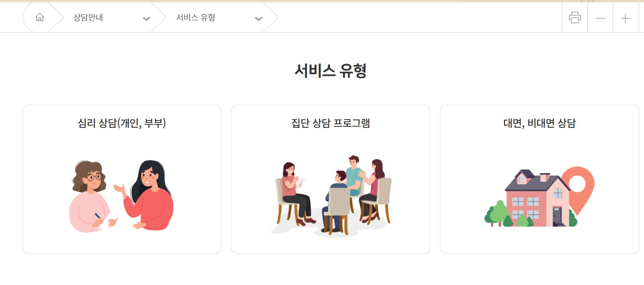
Task: Decrease text size with minus icon
Action: 600,18
